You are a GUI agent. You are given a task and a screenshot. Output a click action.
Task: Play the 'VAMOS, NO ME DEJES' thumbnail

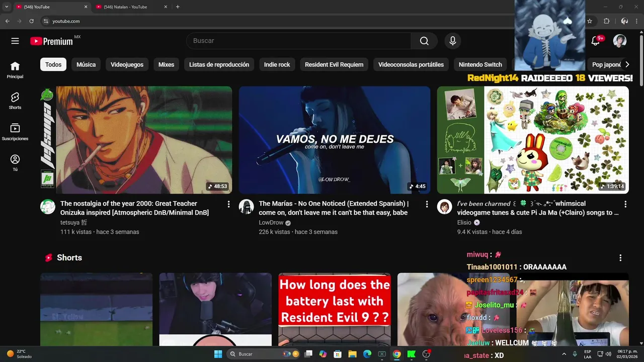335,140
